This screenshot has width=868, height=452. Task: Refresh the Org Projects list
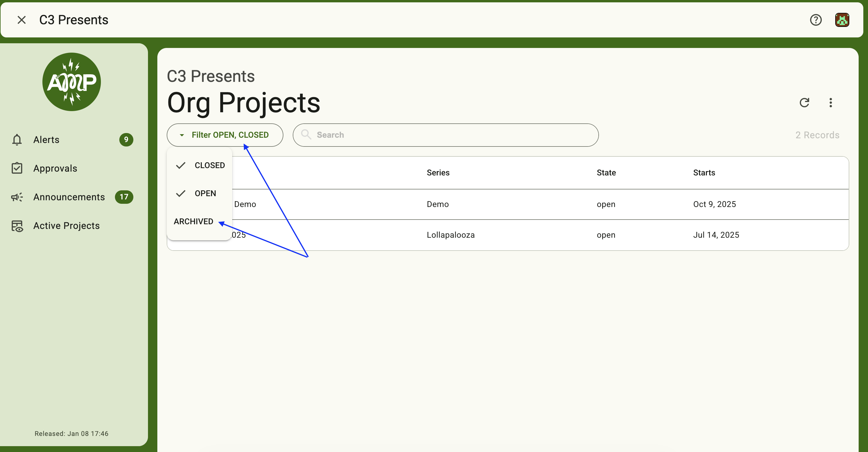coord(804,102)
